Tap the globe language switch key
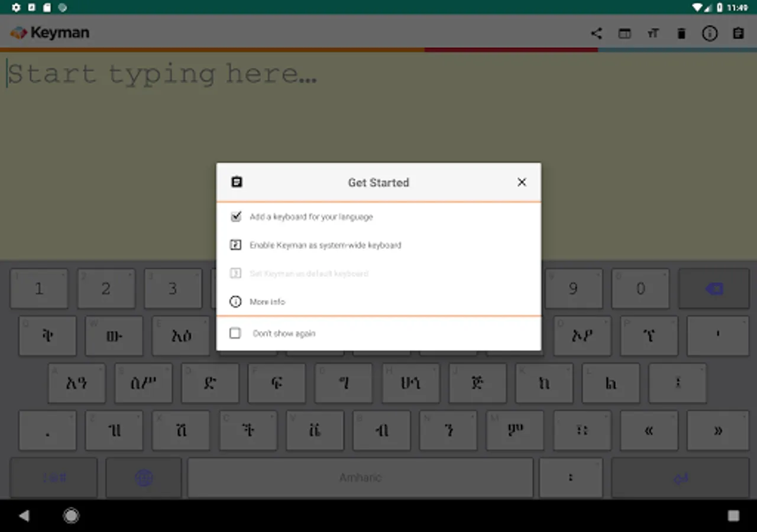The width and height of the screenshot is (757, 532). tap(144, 478)
